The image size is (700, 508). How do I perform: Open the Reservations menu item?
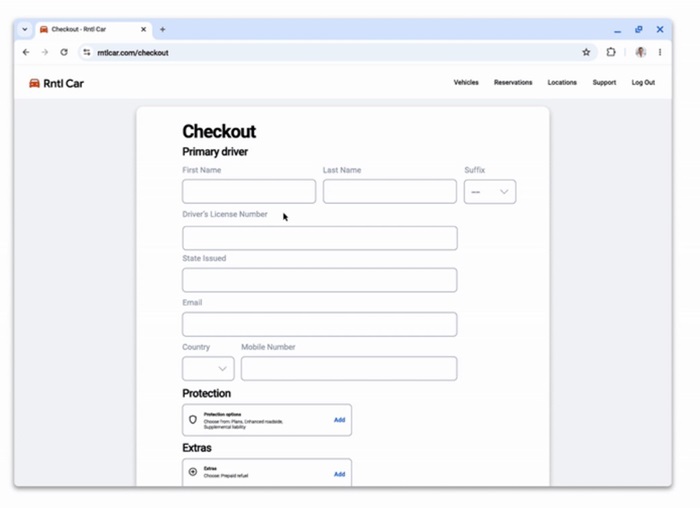(513, 83)
